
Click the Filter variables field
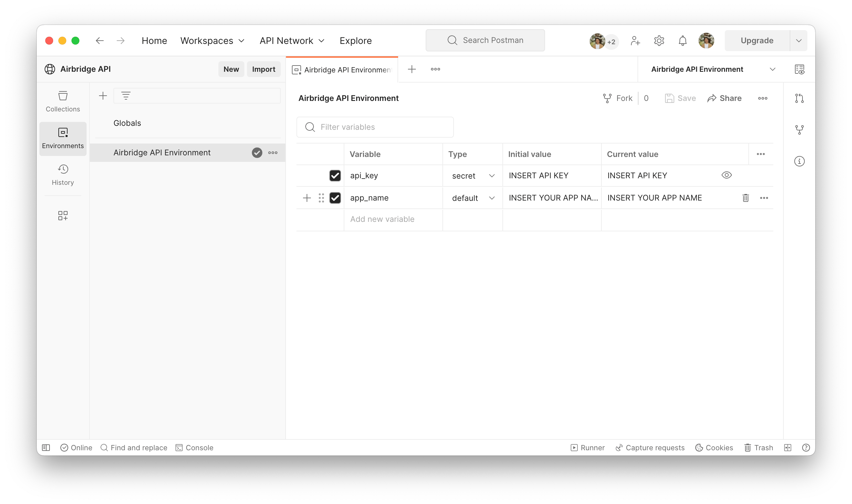[x=375, y=127]
